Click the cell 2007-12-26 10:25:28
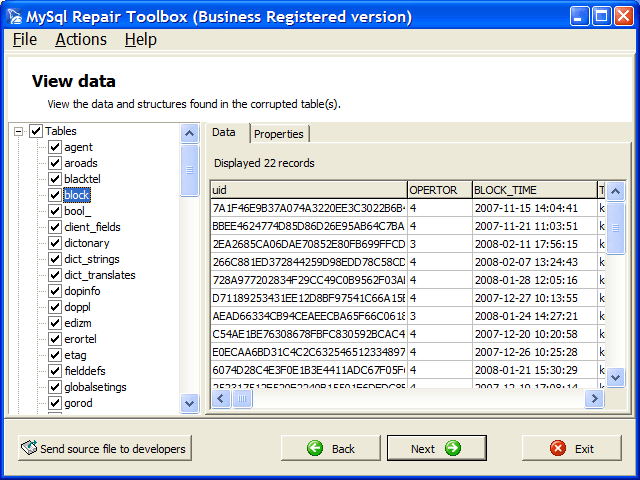 point(535,352)
